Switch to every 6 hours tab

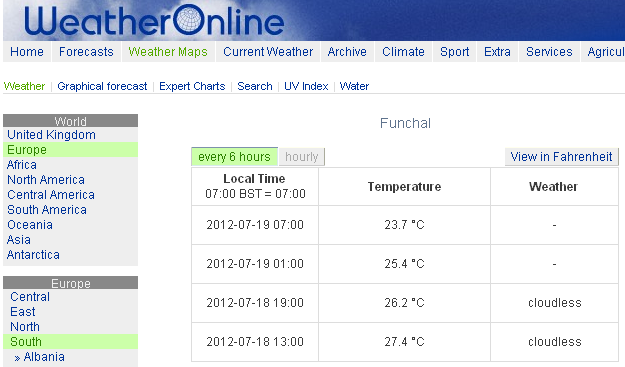click(234, 157)
